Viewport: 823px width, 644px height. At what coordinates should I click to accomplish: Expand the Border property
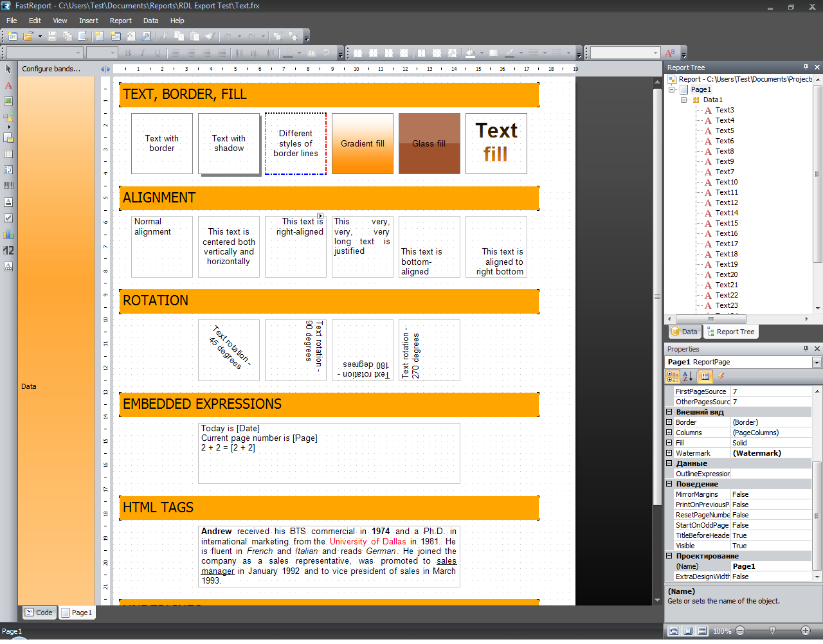[669, 422]
